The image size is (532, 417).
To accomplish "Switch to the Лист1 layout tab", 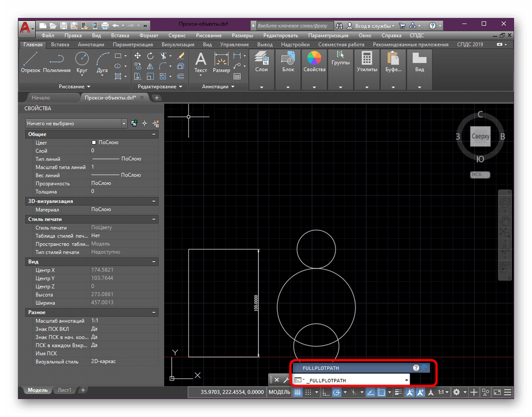I will (x=64, y=390).
